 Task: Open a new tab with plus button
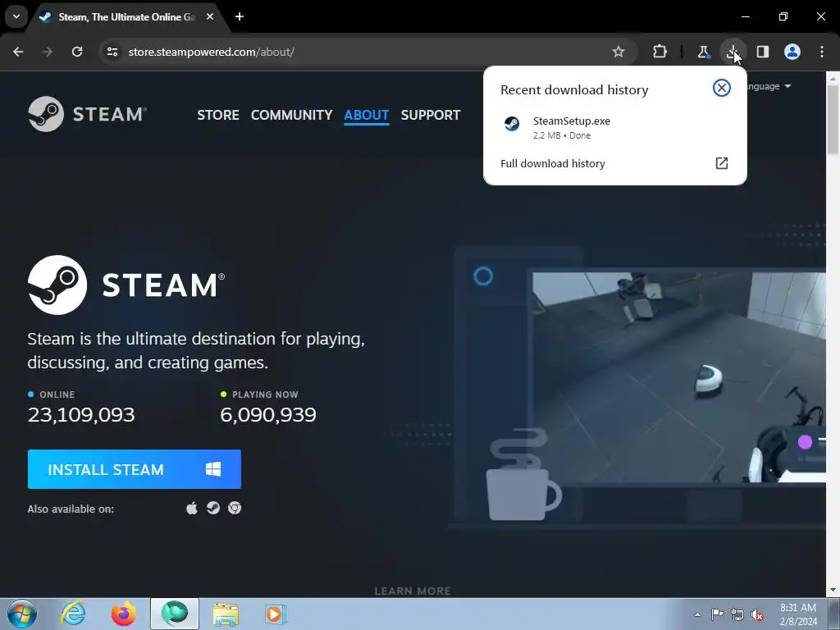click(x=240, y=16)
